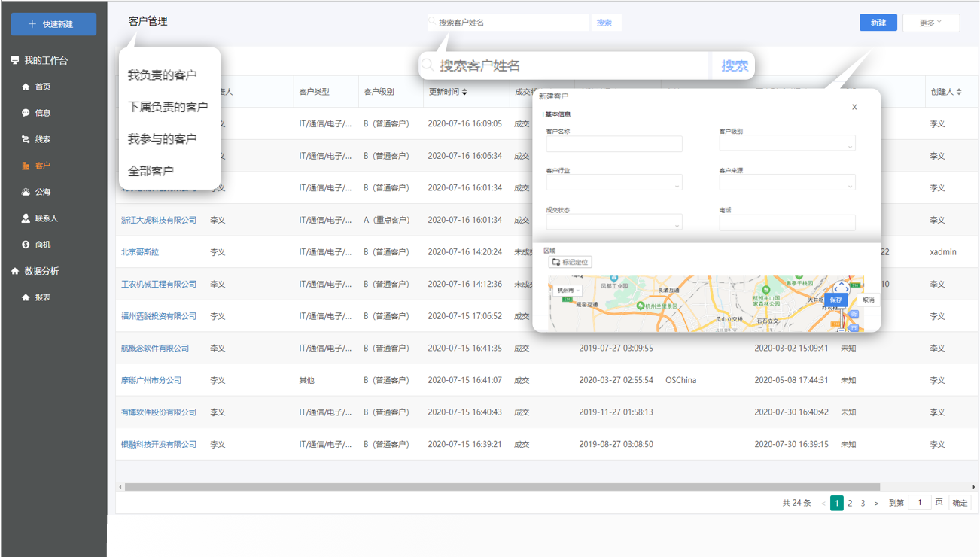The width and height of the screenshot is (980, 557).
Task: Open the 客户级别 dropdown in new customer form
Action: pyautogui.click(x=787, y=144)
